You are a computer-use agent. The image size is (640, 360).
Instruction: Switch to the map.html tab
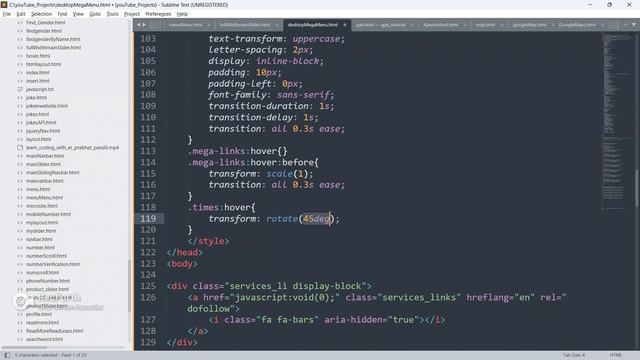(x=485, y=25)
